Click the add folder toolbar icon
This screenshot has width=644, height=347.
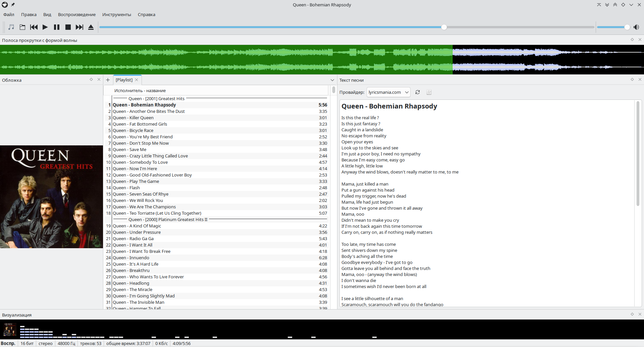pos(22,27)
